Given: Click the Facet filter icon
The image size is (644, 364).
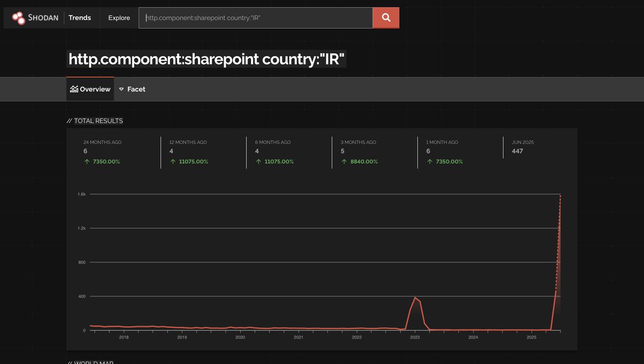Looking at the screenshot, I should 121,89.
